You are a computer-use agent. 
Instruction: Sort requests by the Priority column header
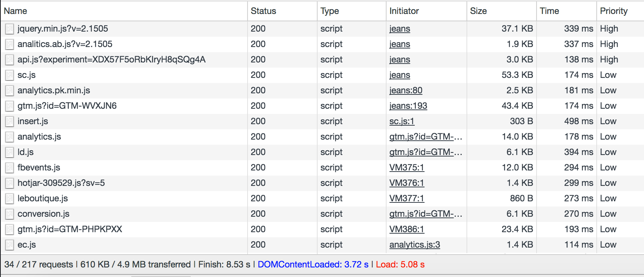coord(621,11)
